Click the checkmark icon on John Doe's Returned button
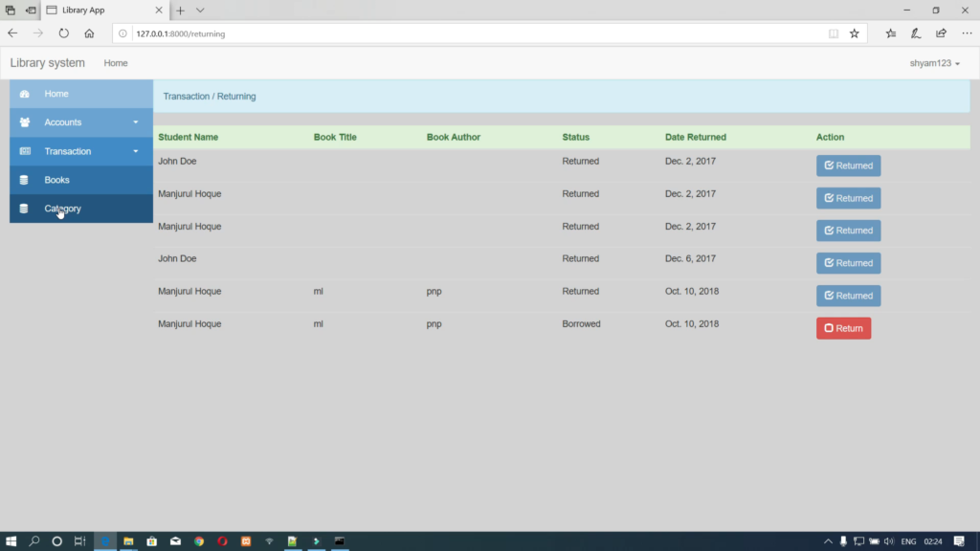 tap(829, 165)
